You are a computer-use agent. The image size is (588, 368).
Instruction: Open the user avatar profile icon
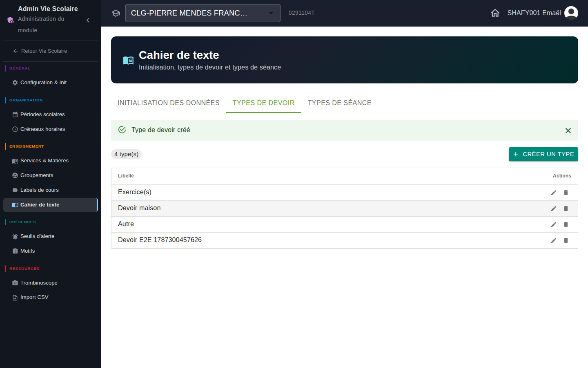pyautogui.click(x=571, y=13)
